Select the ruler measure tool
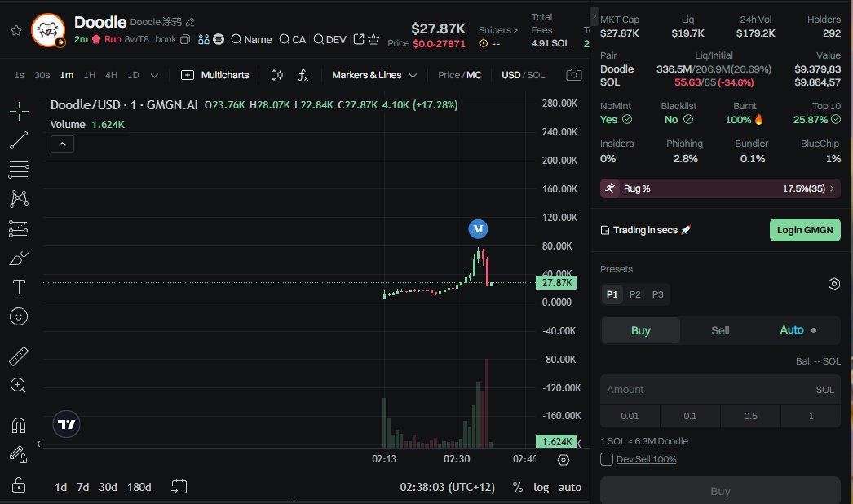Viewport: 853px width, 504px height. 19,356
